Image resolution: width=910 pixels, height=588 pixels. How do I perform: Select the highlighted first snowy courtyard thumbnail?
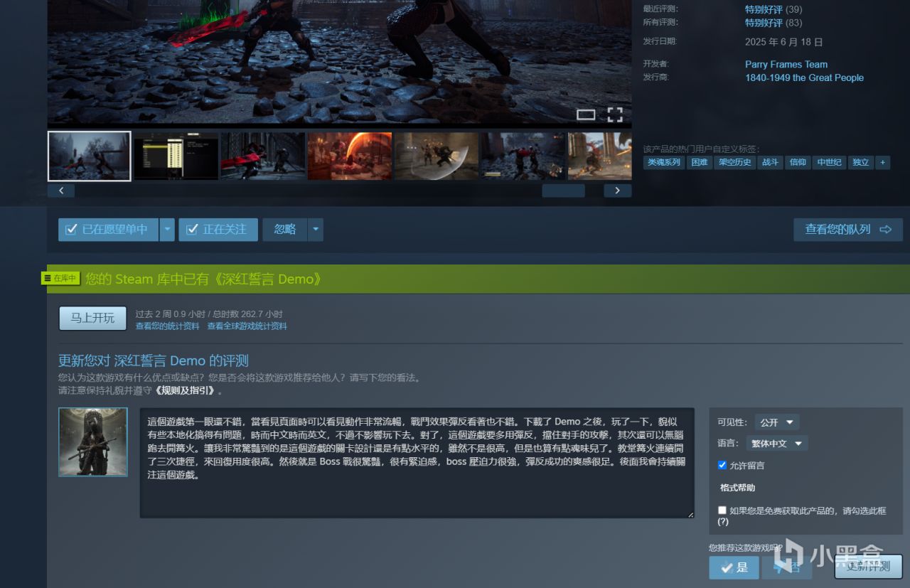point(90,156)
